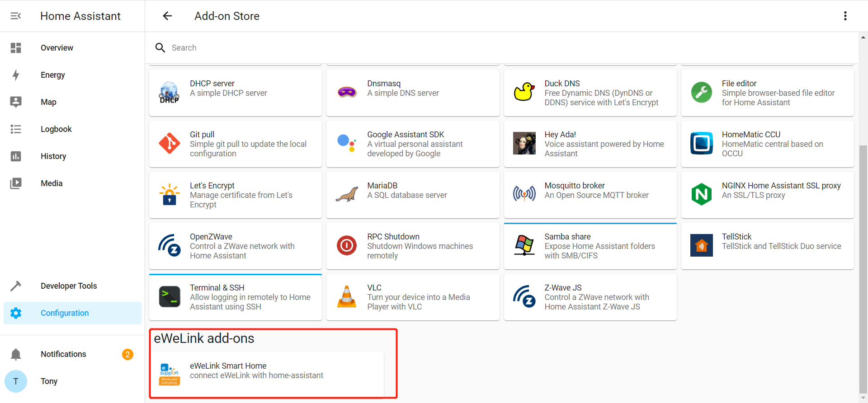Click the Tony user avatar
This screenshot has height=403, width=868.
pyautogui.click(x=16, y=381)
